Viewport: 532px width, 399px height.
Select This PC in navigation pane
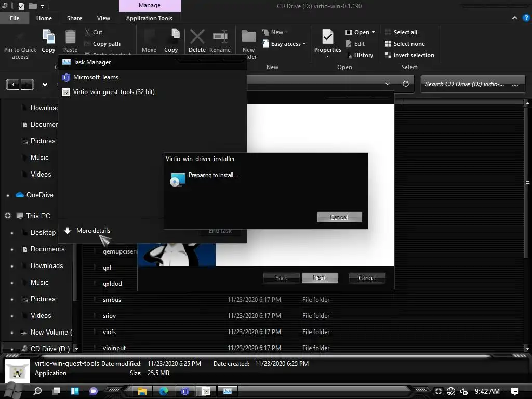33,216
